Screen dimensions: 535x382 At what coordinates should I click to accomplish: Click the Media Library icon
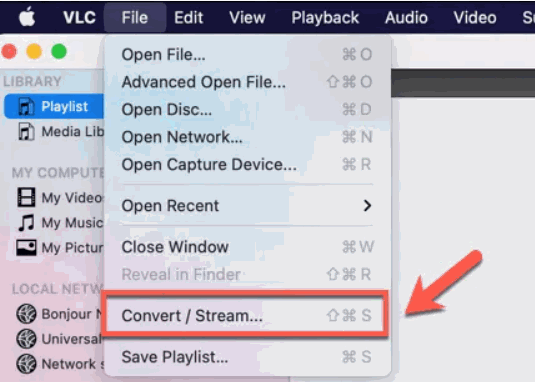point(26,132)
